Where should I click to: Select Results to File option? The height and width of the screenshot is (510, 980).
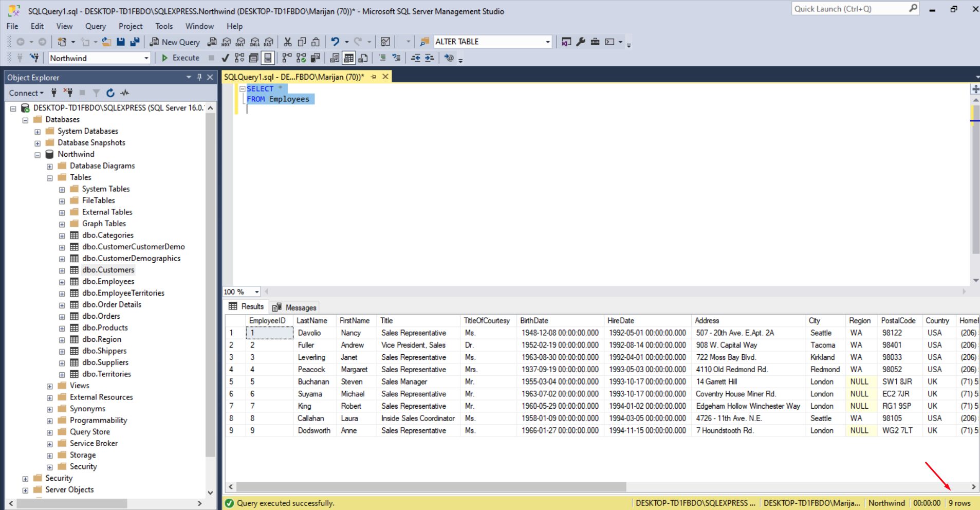point(363,58)
